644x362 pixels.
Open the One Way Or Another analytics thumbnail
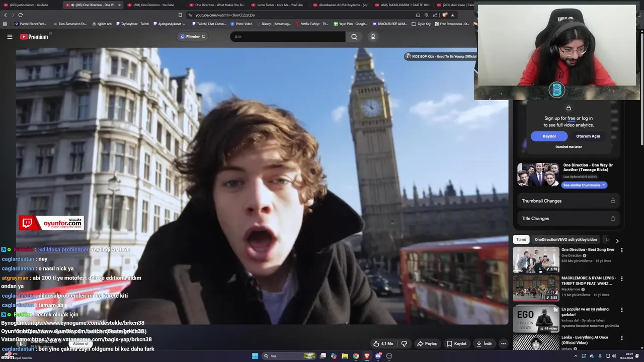tap(538, 174)
